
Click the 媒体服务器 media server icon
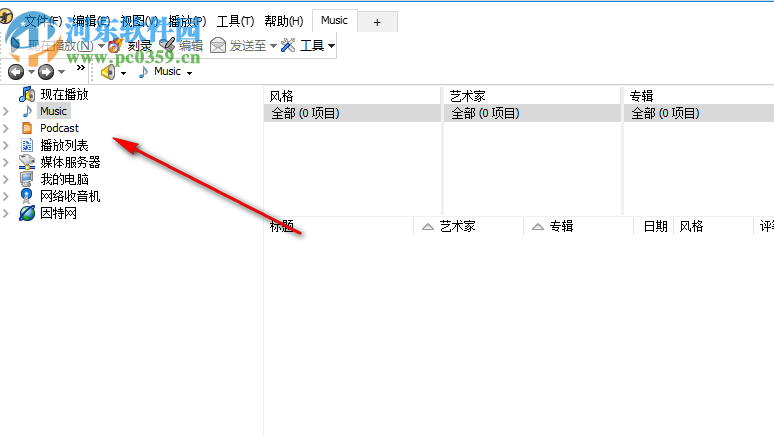tap(27, 162)
